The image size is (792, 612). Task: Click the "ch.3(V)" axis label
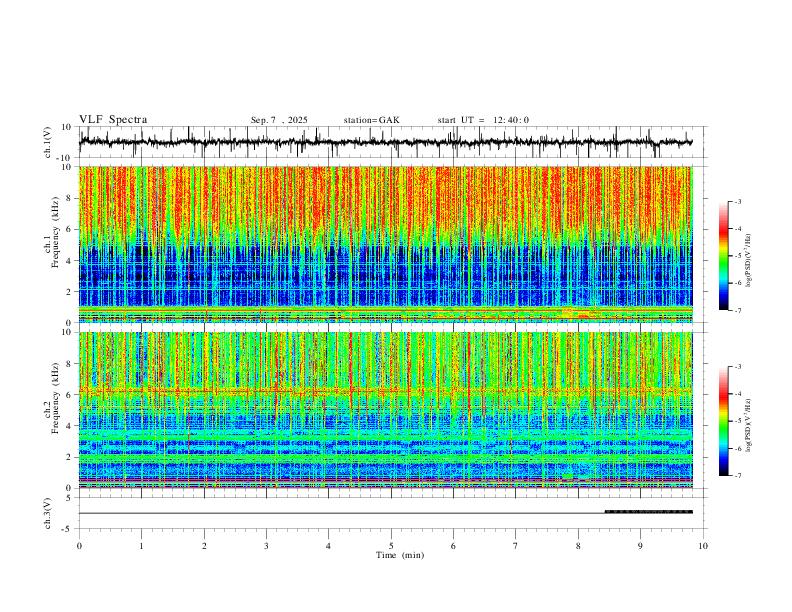48,513
